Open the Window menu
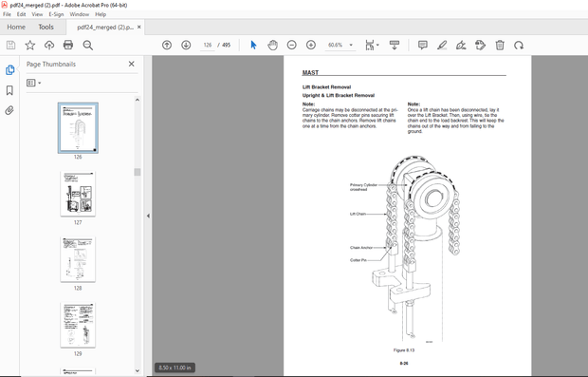This screenshot has height=377, width=588. tap(80, 14)
